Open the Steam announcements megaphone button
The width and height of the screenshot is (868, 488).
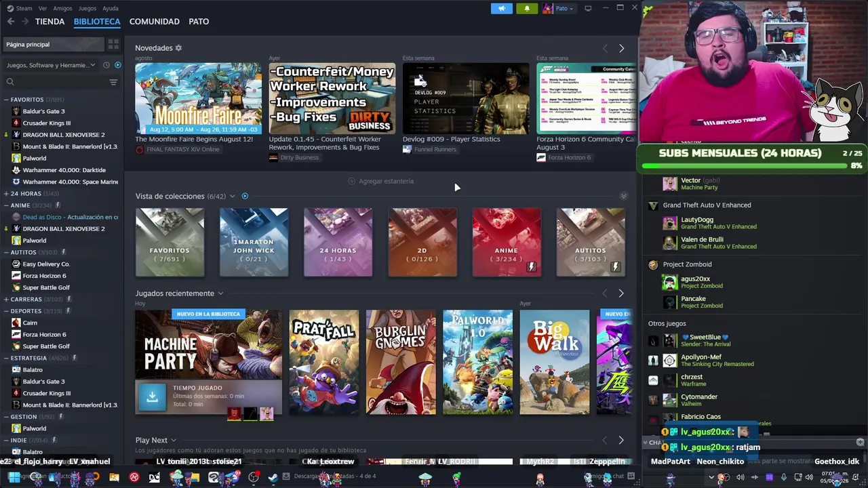tap(502, 8)
